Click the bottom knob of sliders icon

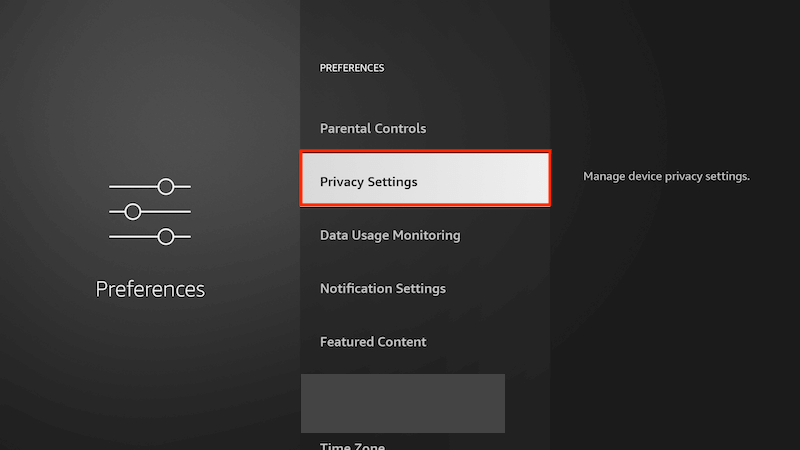point(166,237)
